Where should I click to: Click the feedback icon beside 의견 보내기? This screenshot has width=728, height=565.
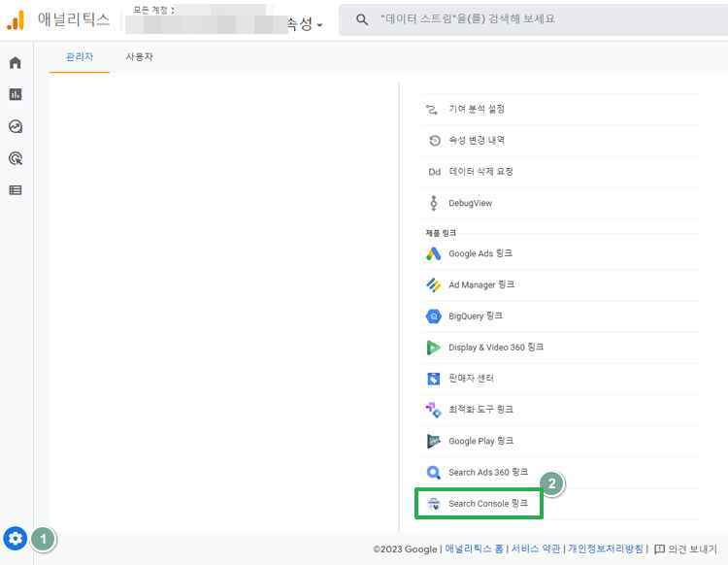[659, 549]
